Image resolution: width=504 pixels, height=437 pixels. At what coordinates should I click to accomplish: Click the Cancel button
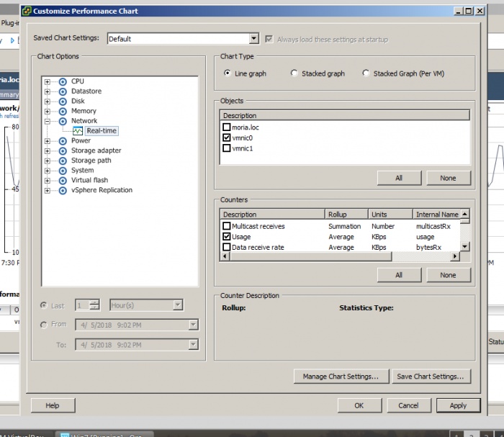pyautogui.click(x=408, y=405)
